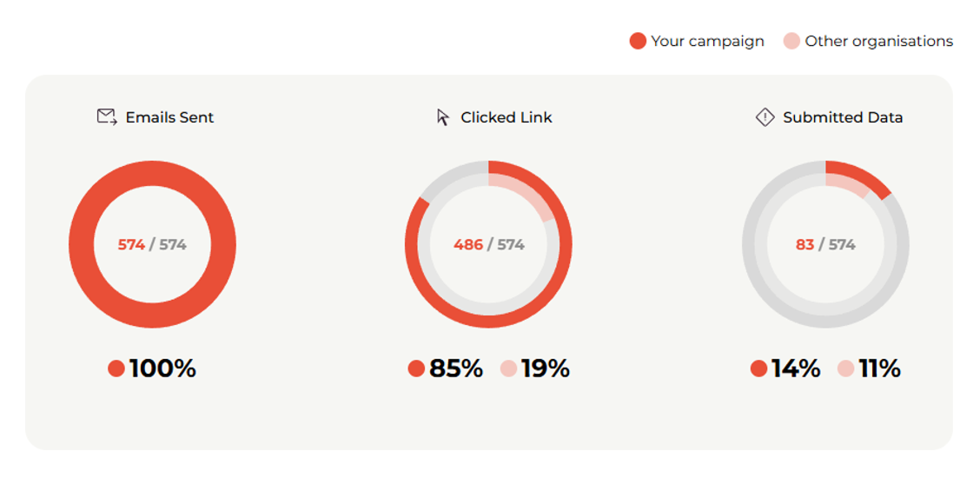Click the 486 / 574 donut center
The width and height of the screenshot is (980, 478).
click(x=489, y=244)
